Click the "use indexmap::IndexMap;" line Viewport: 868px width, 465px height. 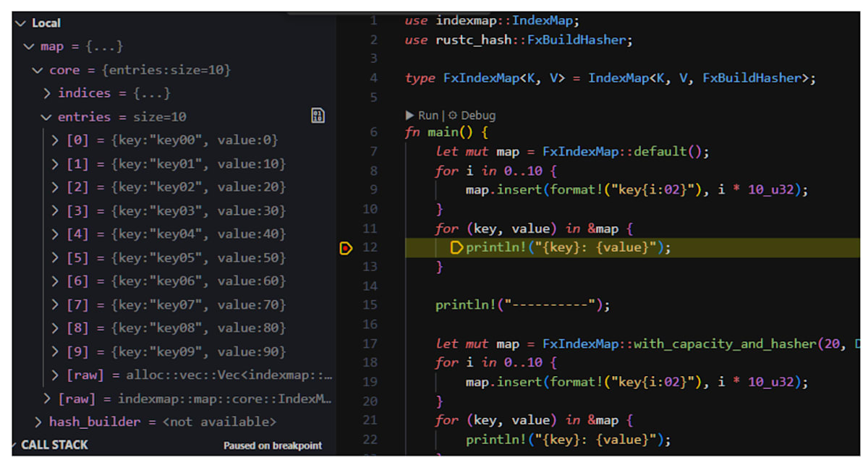pyautogui.click(x=493, y=20)
